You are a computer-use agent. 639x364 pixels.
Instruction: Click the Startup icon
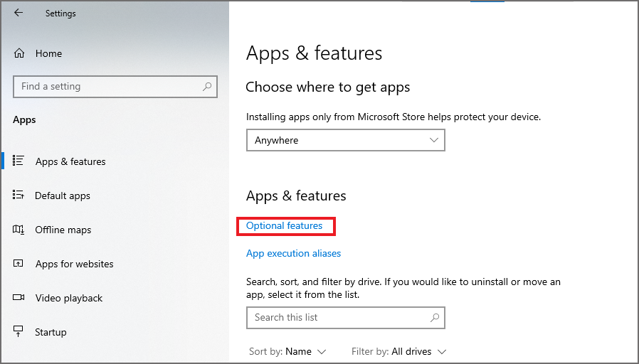(19, 332)
